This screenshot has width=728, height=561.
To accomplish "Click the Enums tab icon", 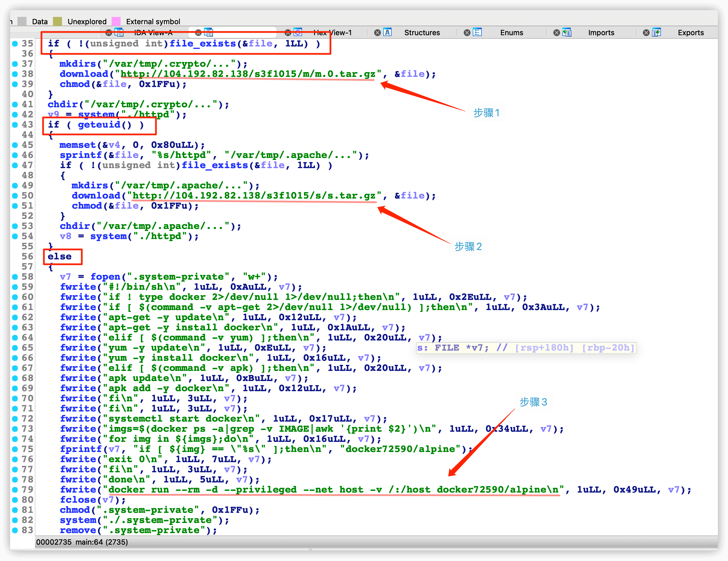I will (x=477, y=32).
